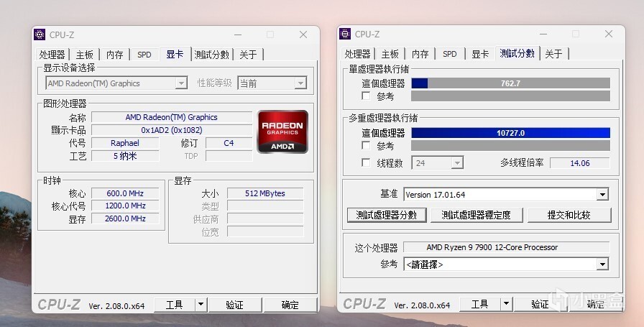644x327 pixels.
Task: Switch to 測試分數 tab in left window
Action: pos(212,55)
